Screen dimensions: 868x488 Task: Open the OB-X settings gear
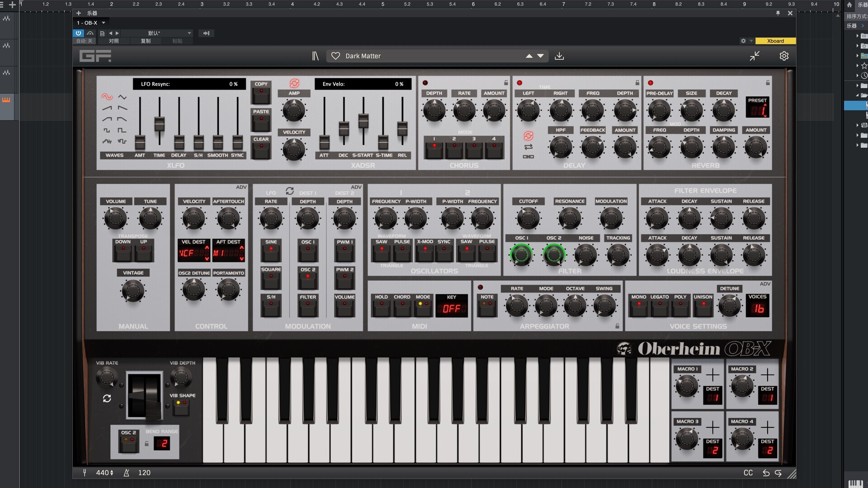784,56
